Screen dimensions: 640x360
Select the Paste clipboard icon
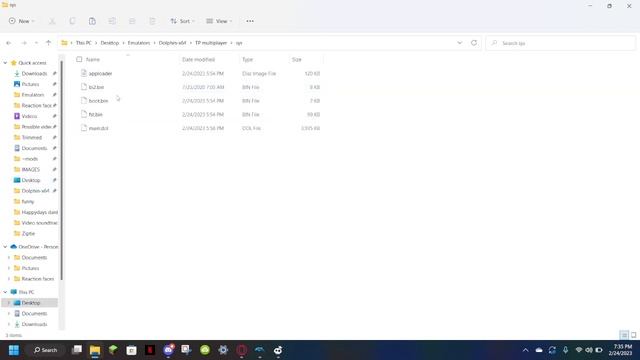point(92,21)
